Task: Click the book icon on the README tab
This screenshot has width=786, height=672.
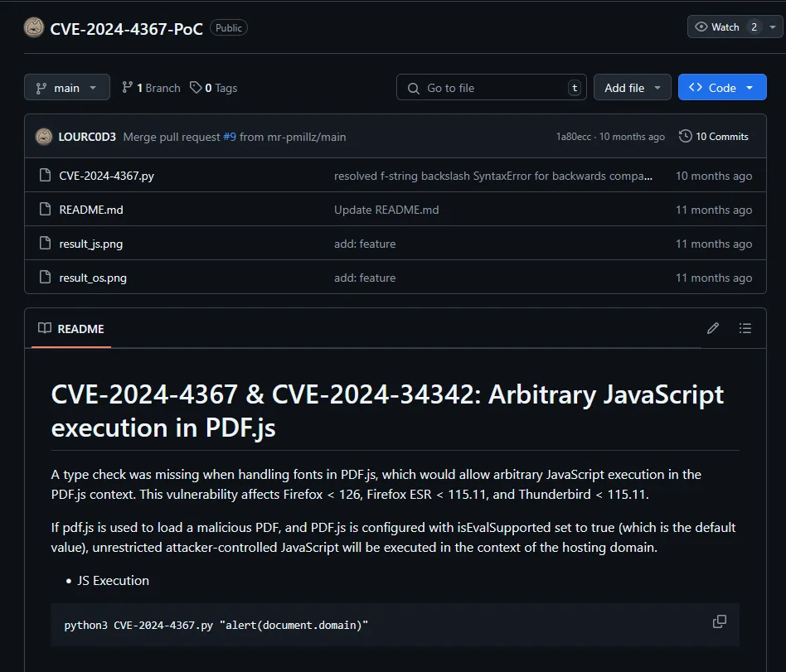Action: click(45, 328)
